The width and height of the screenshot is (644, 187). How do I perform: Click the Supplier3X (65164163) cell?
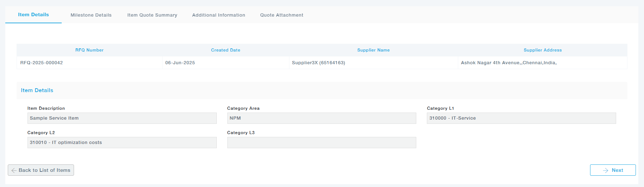[318, 63]
